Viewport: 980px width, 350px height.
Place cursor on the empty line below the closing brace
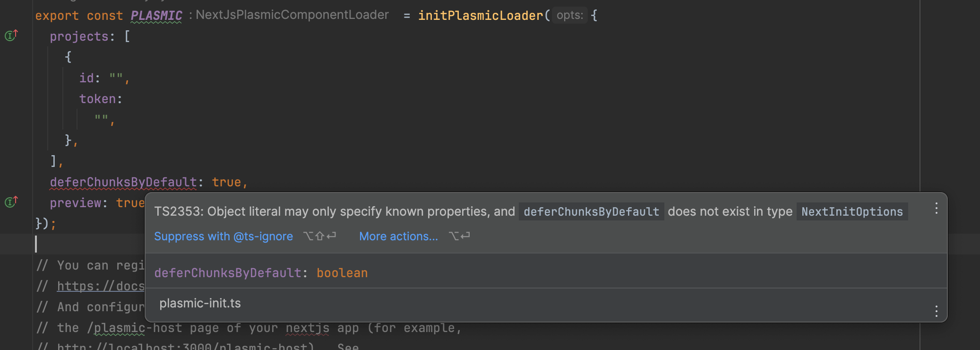point(85,244)
